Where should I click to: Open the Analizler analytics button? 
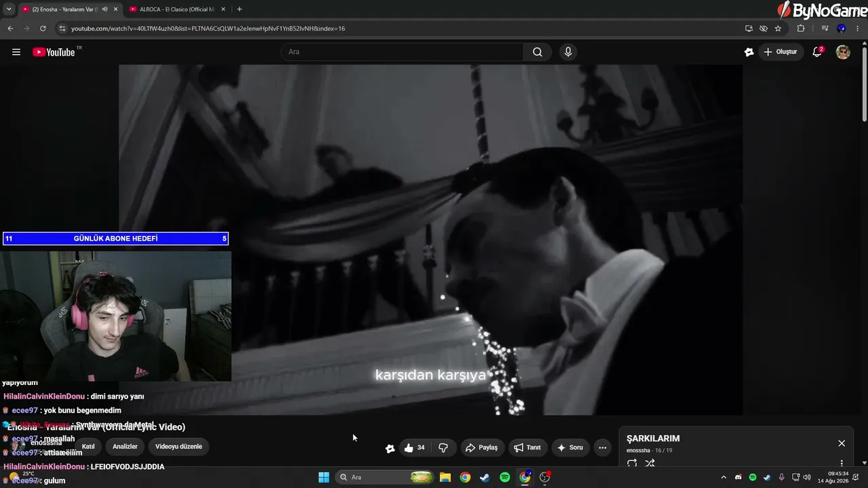point(125,447)
